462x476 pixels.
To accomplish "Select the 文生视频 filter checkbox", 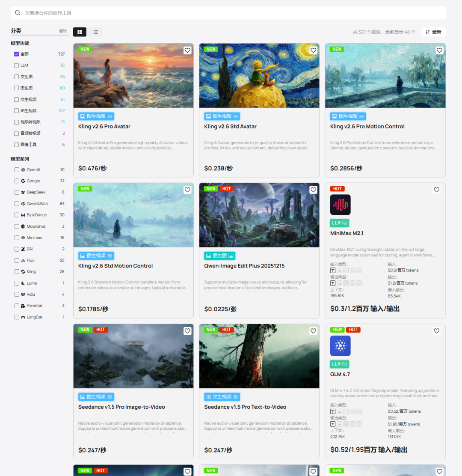I will 16,99.
